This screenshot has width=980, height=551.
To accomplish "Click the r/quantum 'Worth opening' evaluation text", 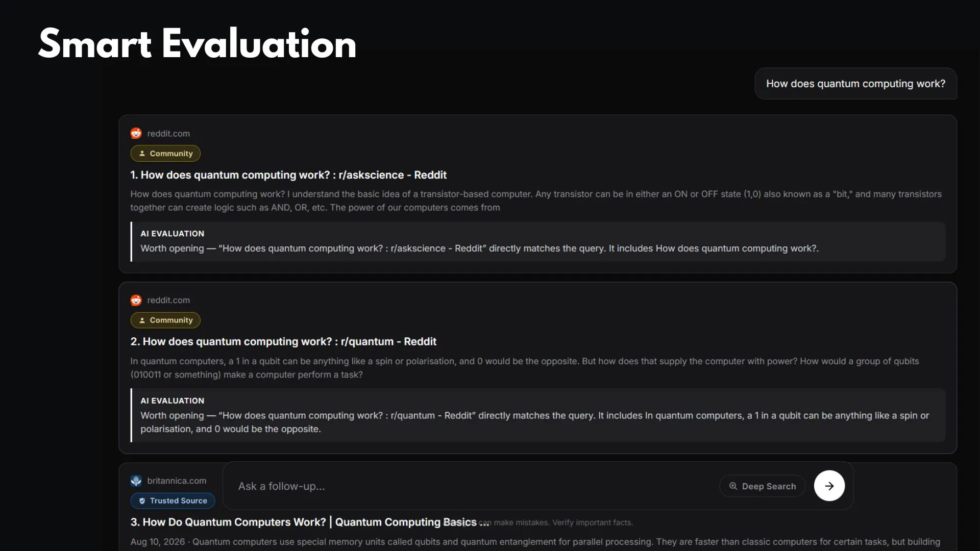I will tap(534, 422).
